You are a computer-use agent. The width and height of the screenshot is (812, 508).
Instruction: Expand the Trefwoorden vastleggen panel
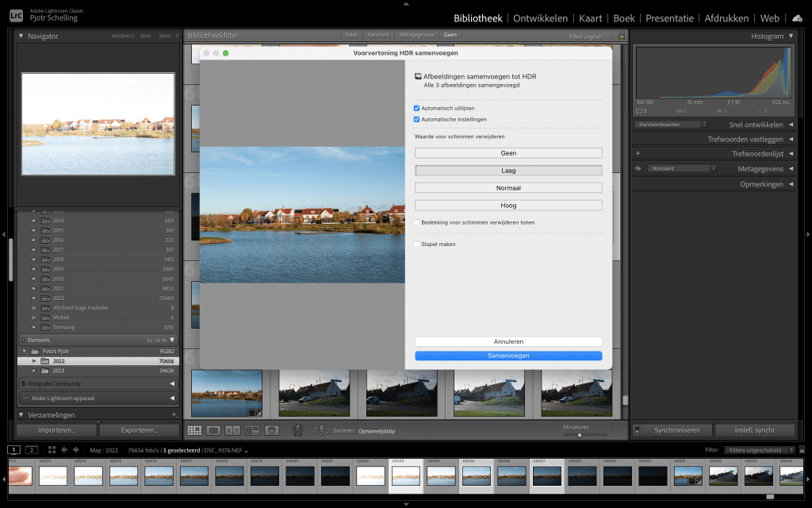[791, 139]
